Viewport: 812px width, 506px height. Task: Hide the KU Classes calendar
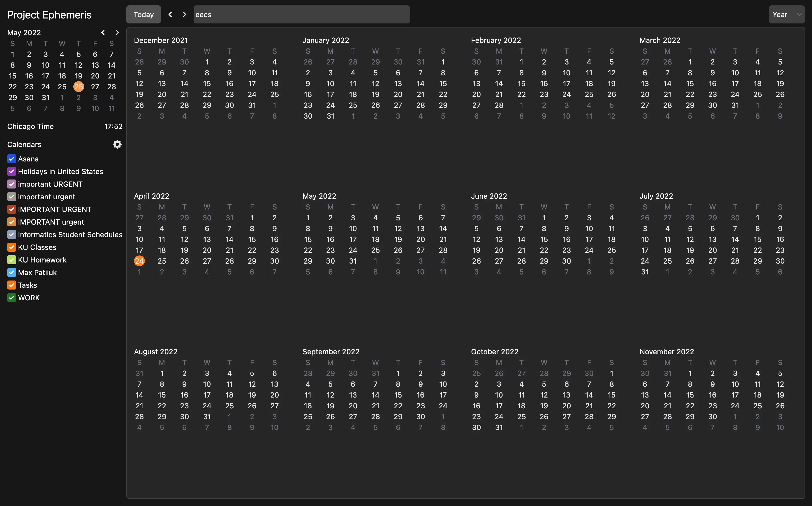pyautogui.click(x=12, y=247)
